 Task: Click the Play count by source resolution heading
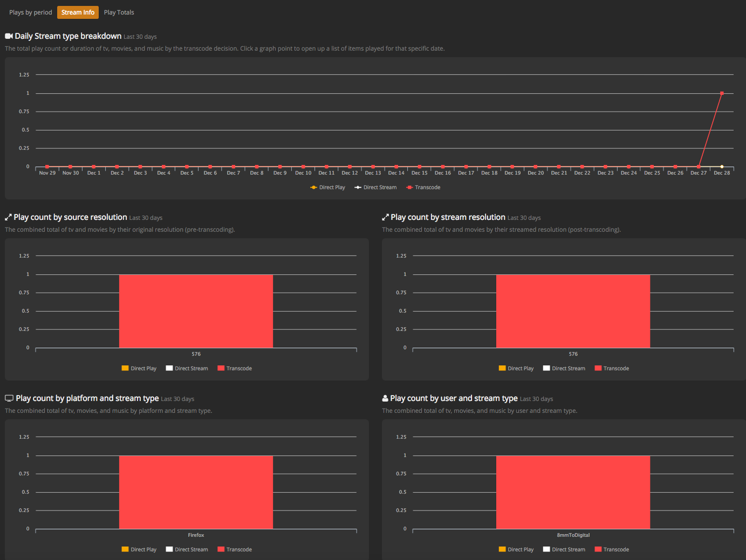click(x=70, y=217)
